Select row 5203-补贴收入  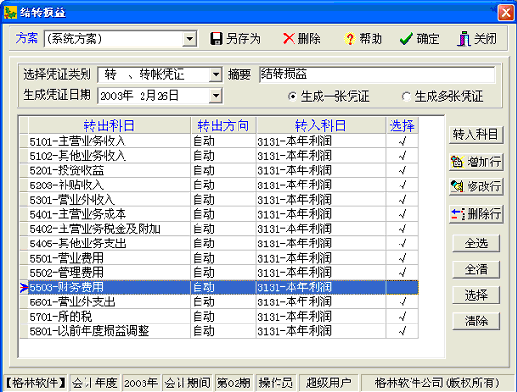[219, 185]
